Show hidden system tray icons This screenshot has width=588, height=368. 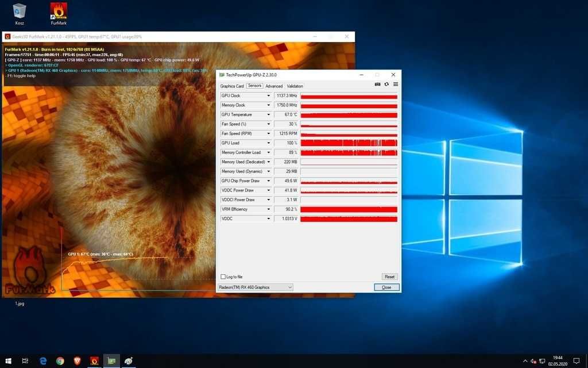pos(525,361)
